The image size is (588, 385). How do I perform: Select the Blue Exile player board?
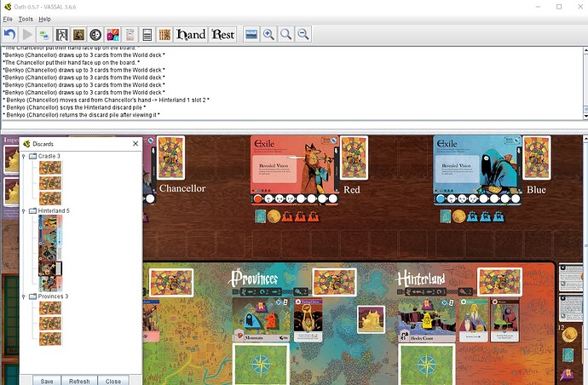(x=477, y=170)
